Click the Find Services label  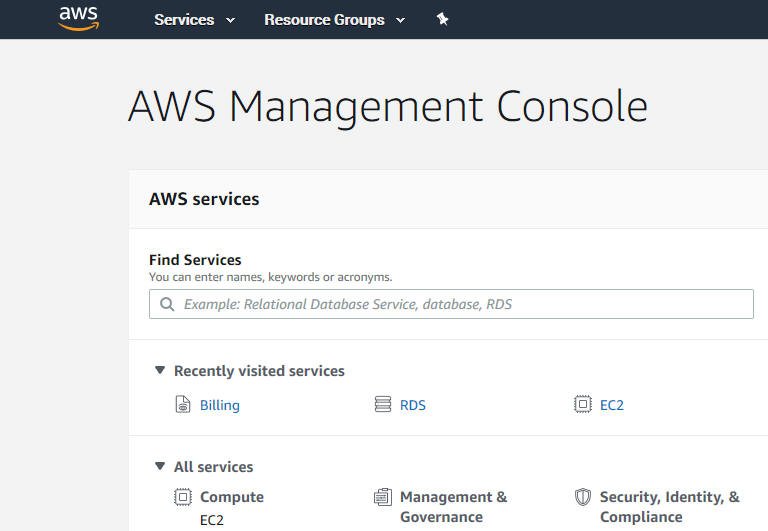tap(195, 260)
